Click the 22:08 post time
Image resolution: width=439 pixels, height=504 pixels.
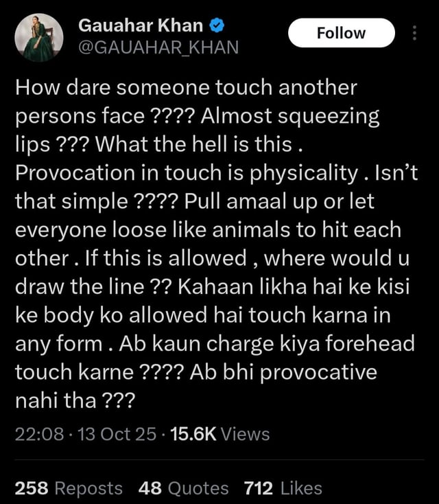(39, 434)
